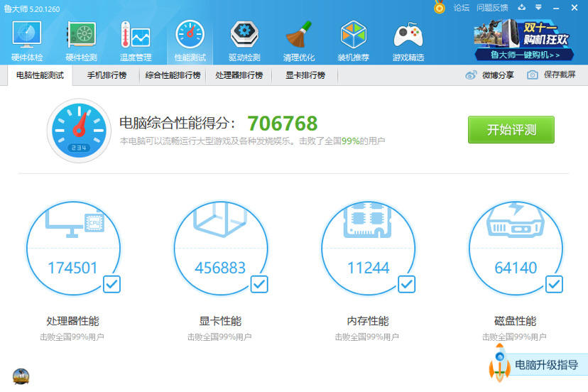The height and width of the screenshot is (392, 588).
Task: Switch to 电脑性能测试 tab
Action: (40, 75)
